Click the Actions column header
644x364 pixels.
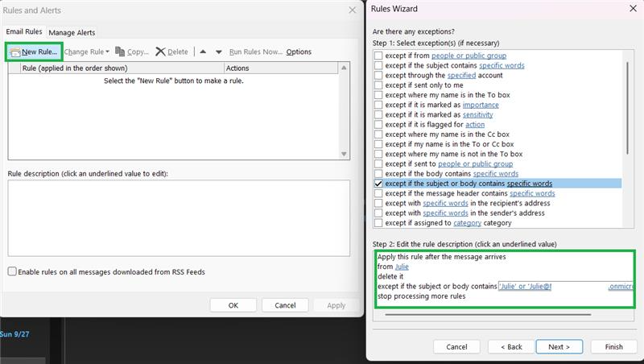[x=281, y=68]
